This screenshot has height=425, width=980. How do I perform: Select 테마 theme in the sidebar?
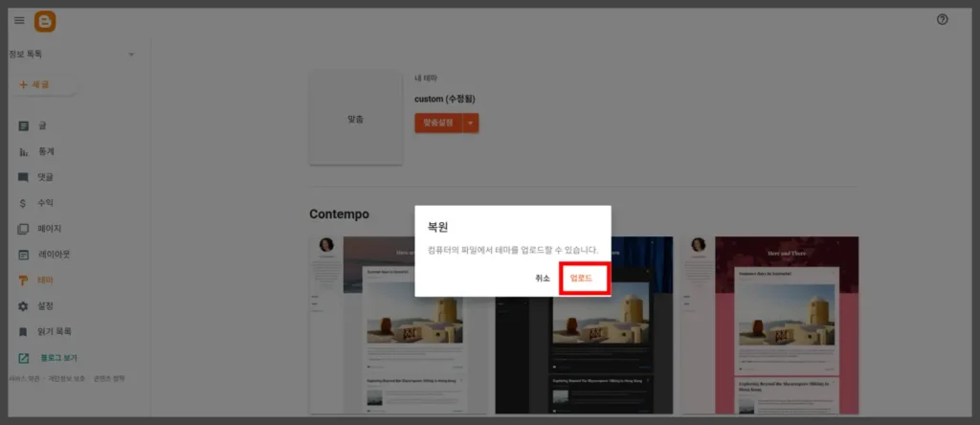tap(45, 280)
